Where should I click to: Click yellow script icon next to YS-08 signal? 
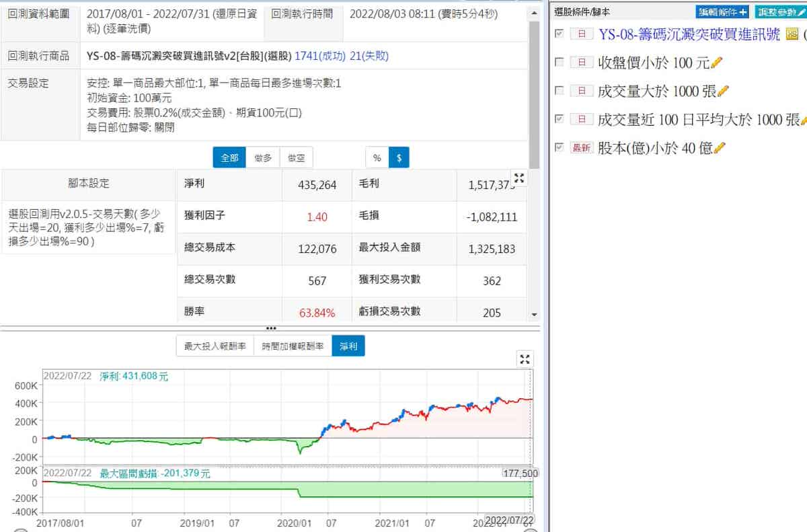(792, 34)
